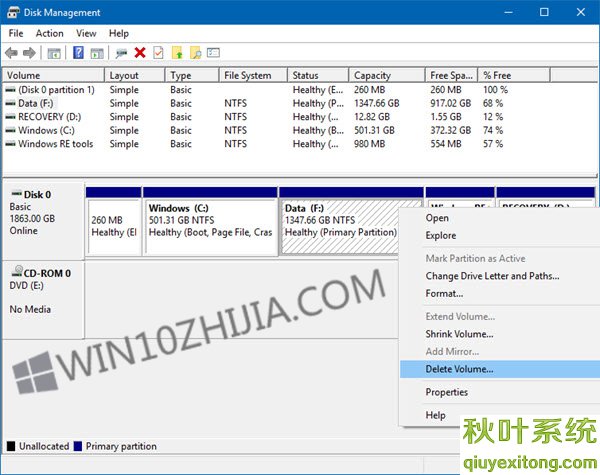This screenshot has width=600, height=475.
Task: Click the connect/refresh drive toolbar icon
Action: 121,53
